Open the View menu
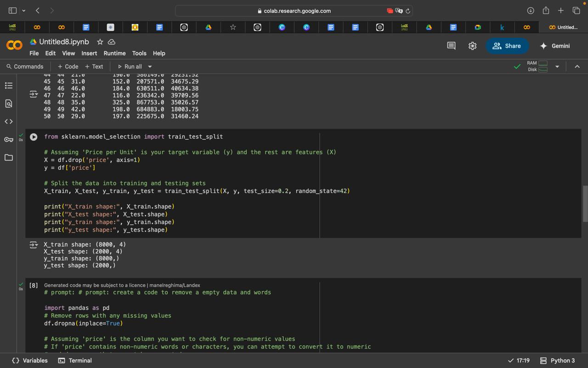 point(68,53)
